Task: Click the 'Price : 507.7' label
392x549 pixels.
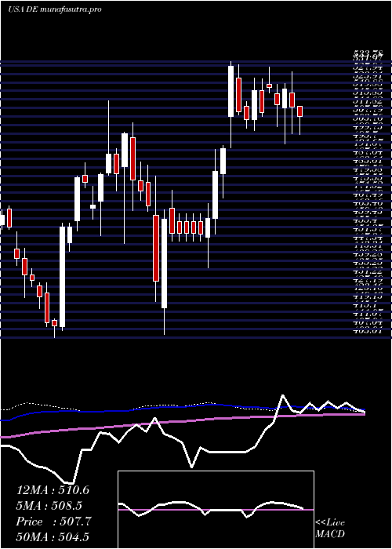Action: tap(54, 522)
